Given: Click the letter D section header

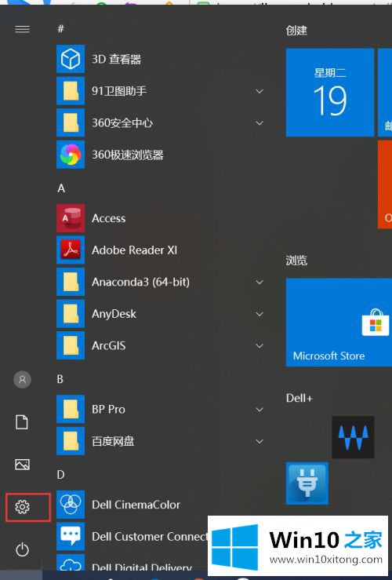Looking at the screenshot, I should click(x=60, y=475).
